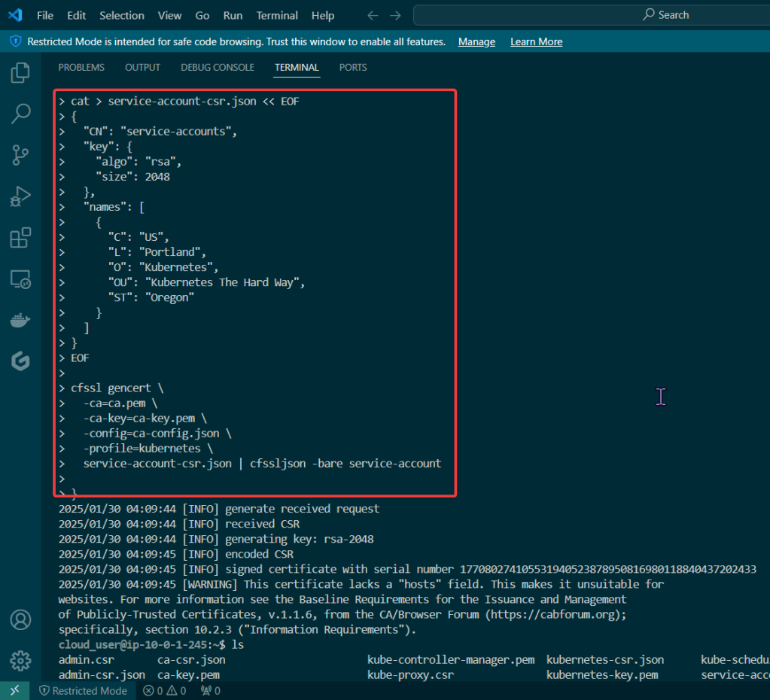Click the remote window indicator in status bar
This screenshot has height=700, width=770.
(14, 690)
